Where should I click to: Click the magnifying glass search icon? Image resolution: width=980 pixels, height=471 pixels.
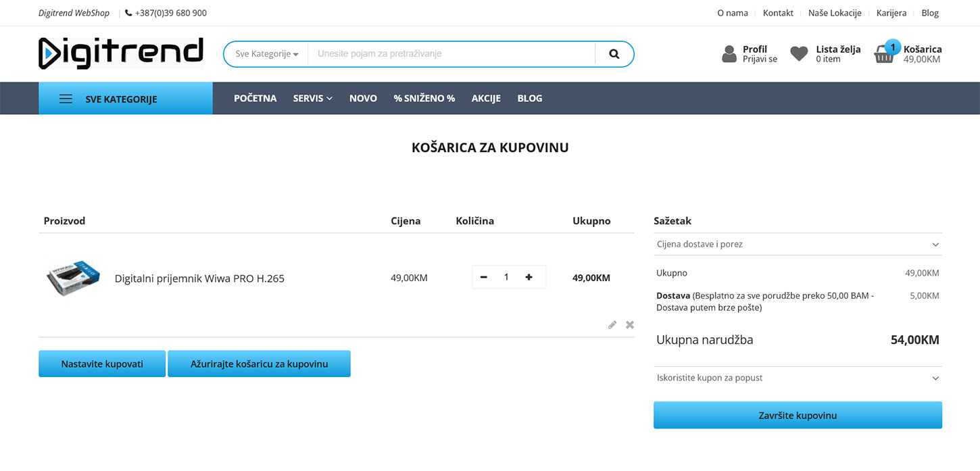pos(614,54)
